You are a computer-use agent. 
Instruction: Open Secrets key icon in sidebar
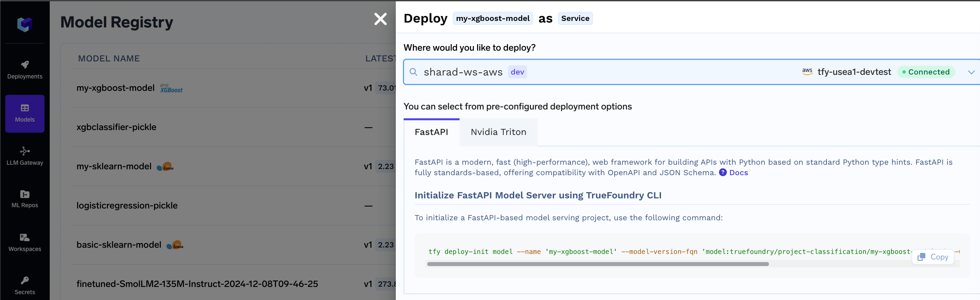coord(25,281)
